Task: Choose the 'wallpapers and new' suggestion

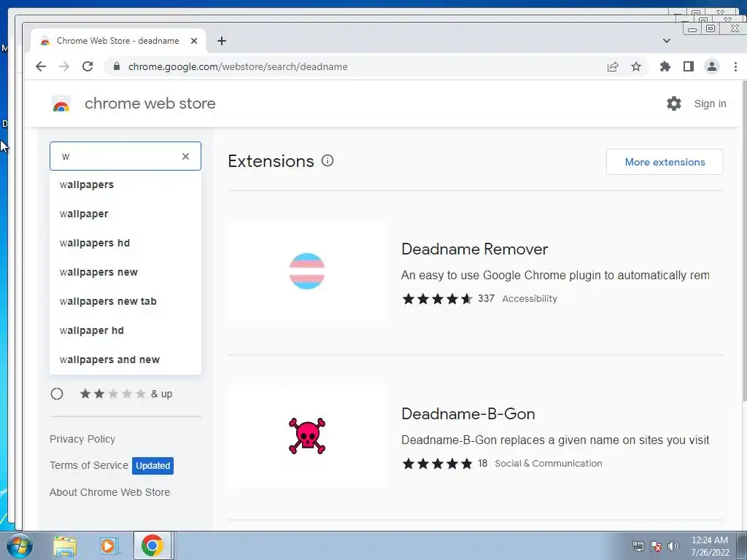Action: tap(125, 359)
